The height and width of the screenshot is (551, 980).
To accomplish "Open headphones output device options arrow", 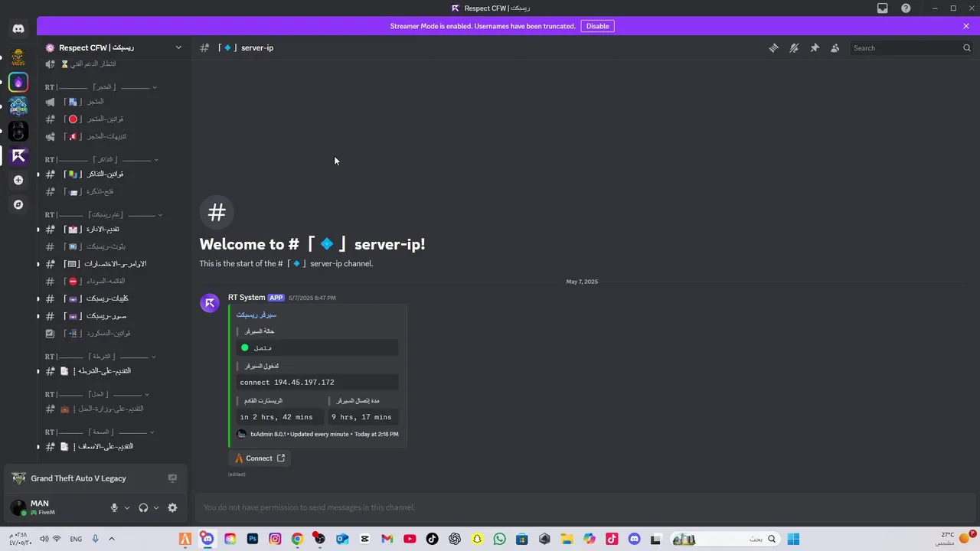I will pyautogui.click(x=156, y=507).
